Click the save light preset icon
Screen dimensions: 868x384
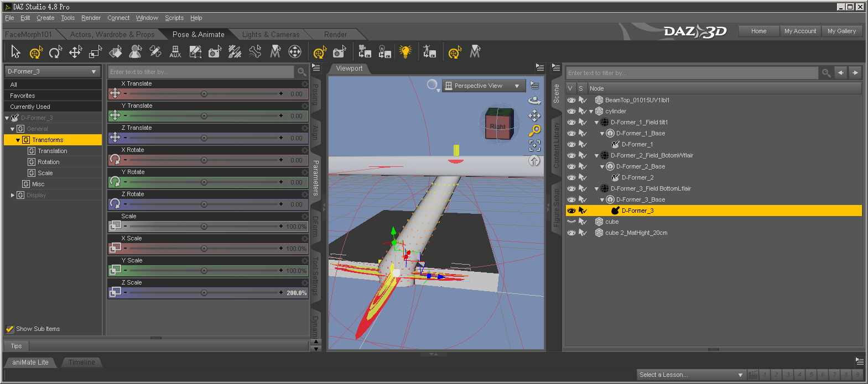384,52
